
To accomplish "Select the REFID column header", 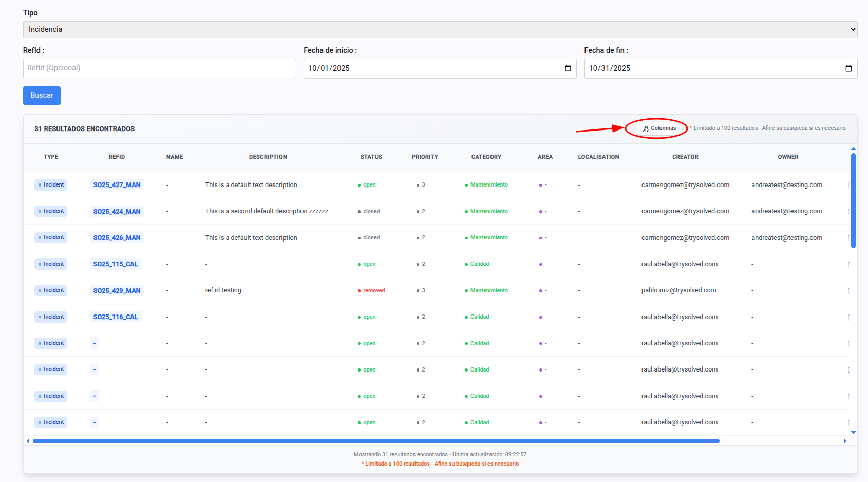I will pos(117,157).
